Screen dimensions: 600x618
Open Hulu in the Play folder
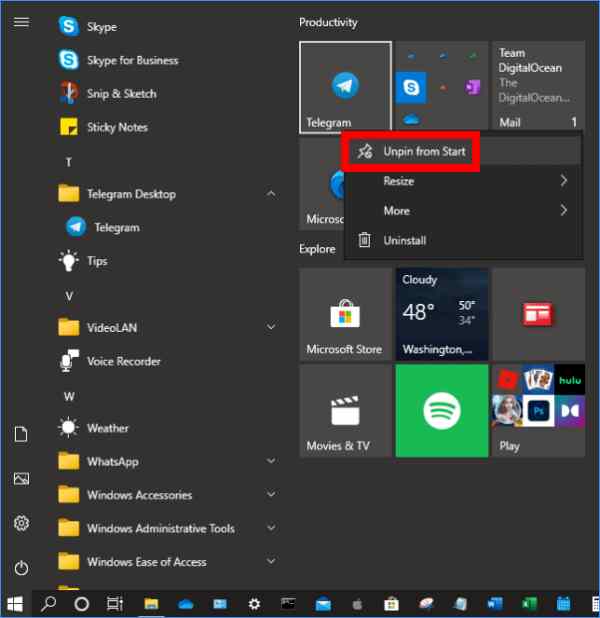pos(570,380)
